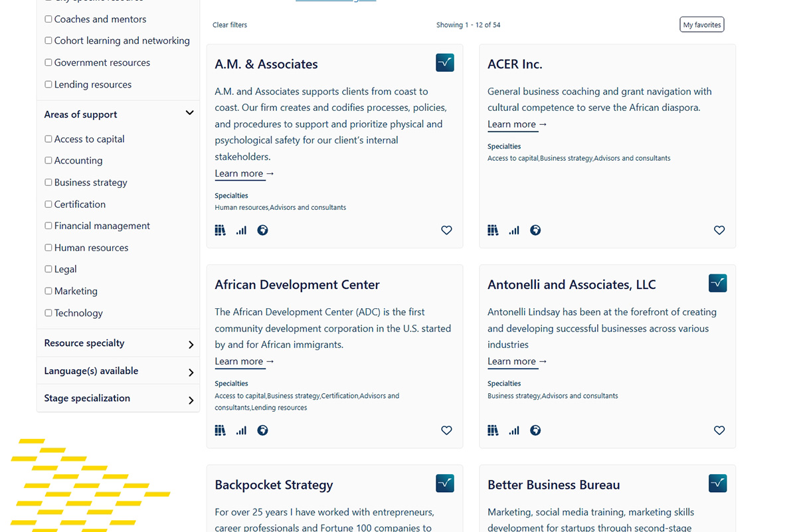Click Clear filters
This screenshot has height=532, width=797.
tap(229, 25)
